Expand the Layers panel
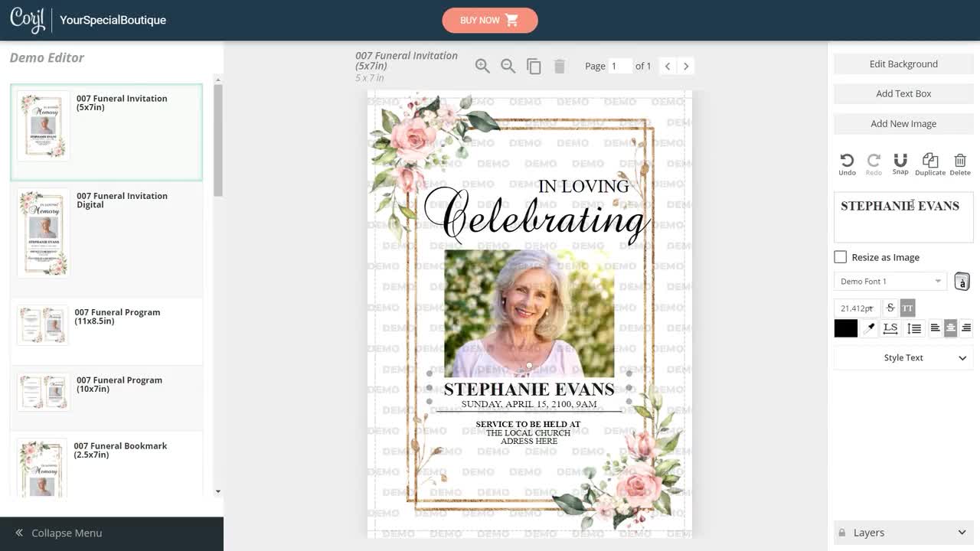The height and width of the screenshot is (551, 980). tap(903, 532)
